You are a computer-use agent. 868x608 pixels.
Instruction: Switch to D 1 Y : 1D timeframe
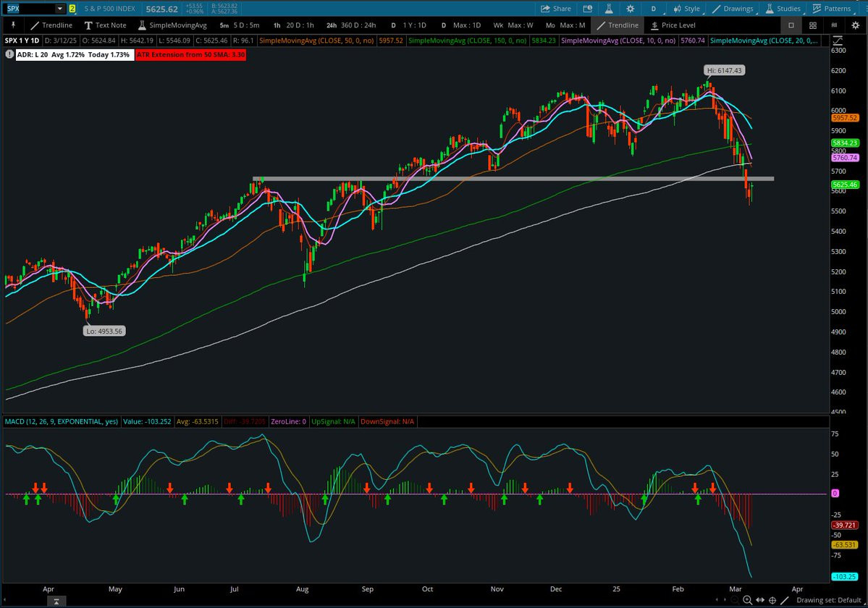click(408, 25)
